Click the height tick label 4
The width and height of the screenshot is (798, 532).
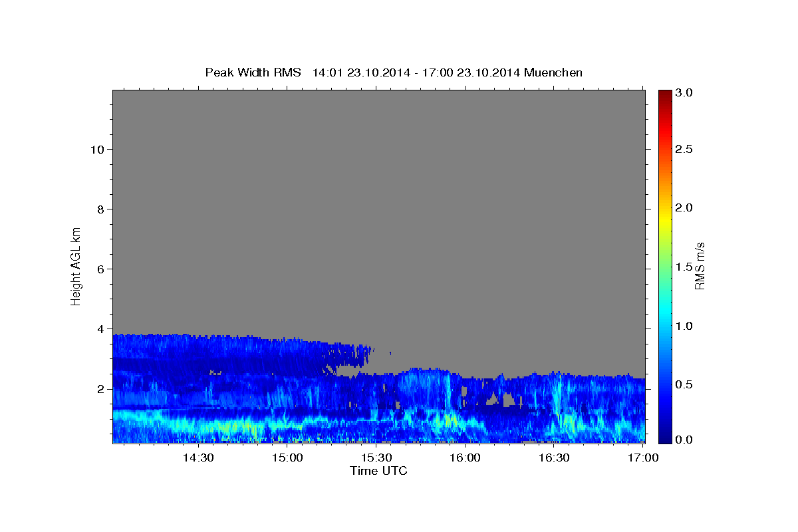point(100,329)
